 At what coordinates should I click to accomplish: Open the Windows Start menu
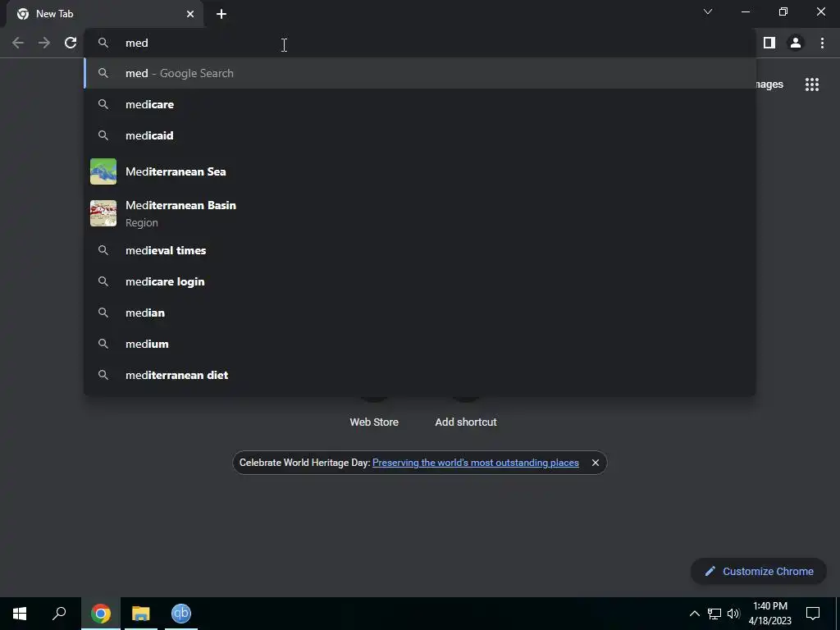click(x=20, y=614)
